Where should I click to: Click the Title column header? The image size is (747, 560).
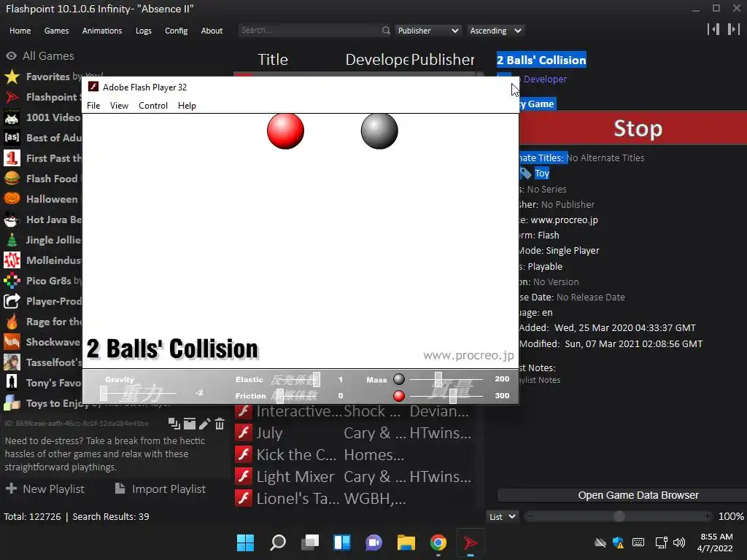(x=273, y=60)
